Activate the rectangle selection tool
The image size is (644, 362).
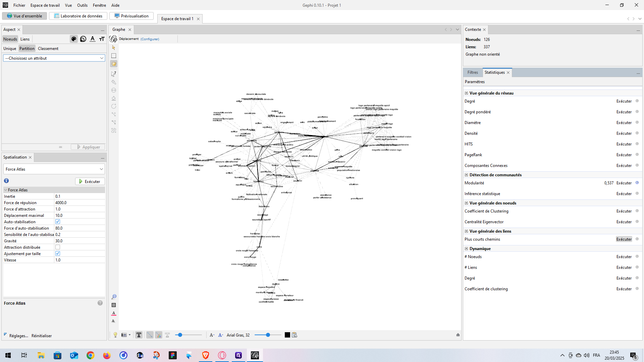[114, 56]
